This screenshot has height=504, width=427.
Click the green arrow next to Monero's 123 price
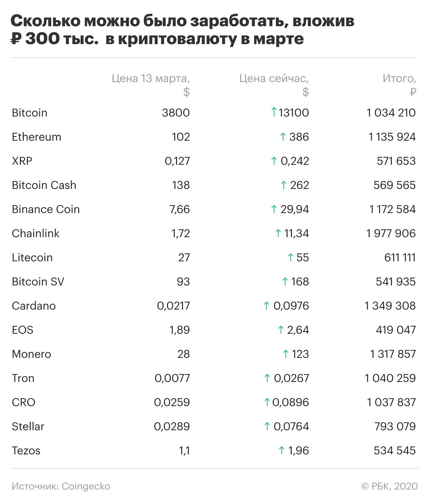point(285,354)
